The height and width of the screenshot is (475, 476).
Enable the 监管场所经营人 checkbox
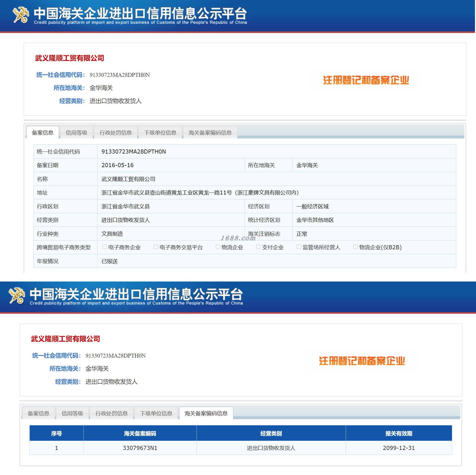tap(299, 247)
